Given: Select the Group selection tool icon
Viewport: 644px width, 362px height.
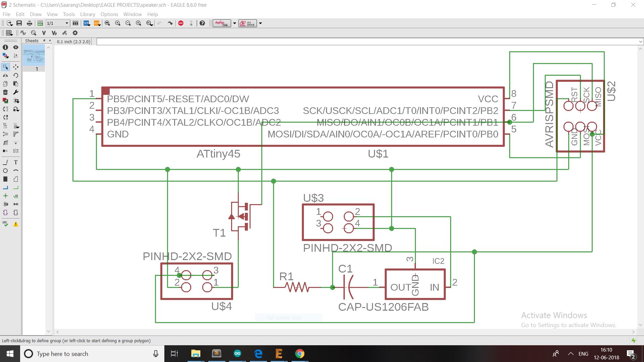Looking at the screenshot, I should pyautogui.click(x=6, y=66).
